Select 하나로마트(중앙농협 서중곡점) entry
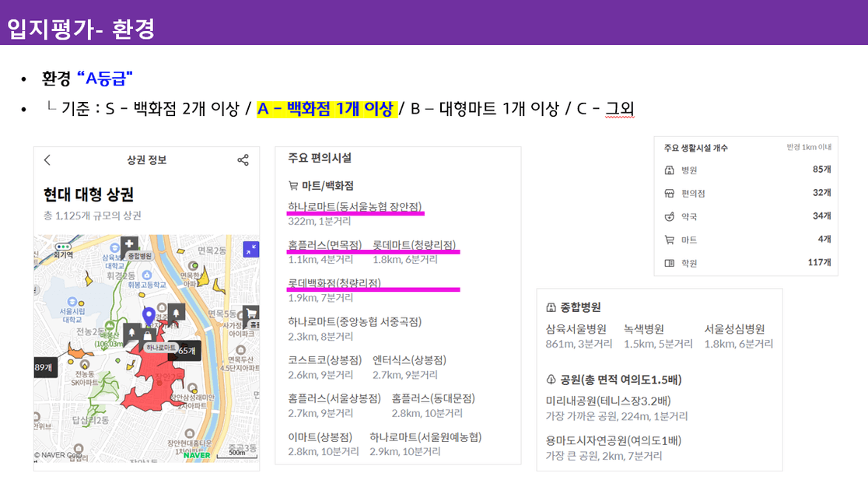Viewport: 868px width, 487px height. (x=355, y=321)
